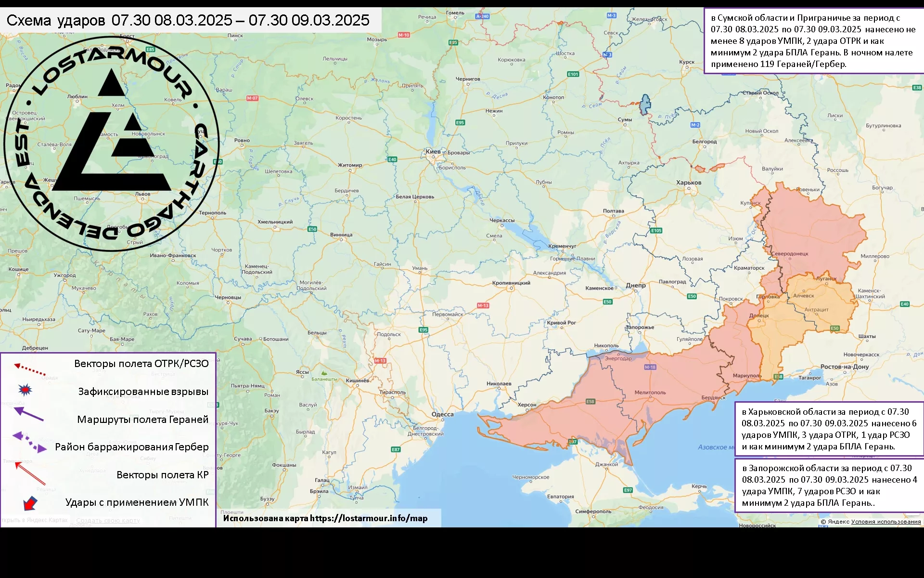Click the Чернигов city label
The image size is (924, 578).
click(468, 79)
